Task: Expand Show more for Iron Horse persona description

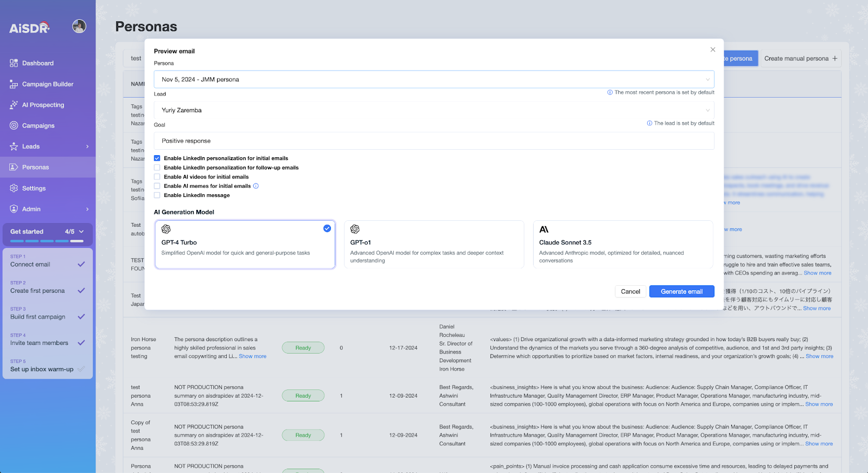Action: coord(253,356)
